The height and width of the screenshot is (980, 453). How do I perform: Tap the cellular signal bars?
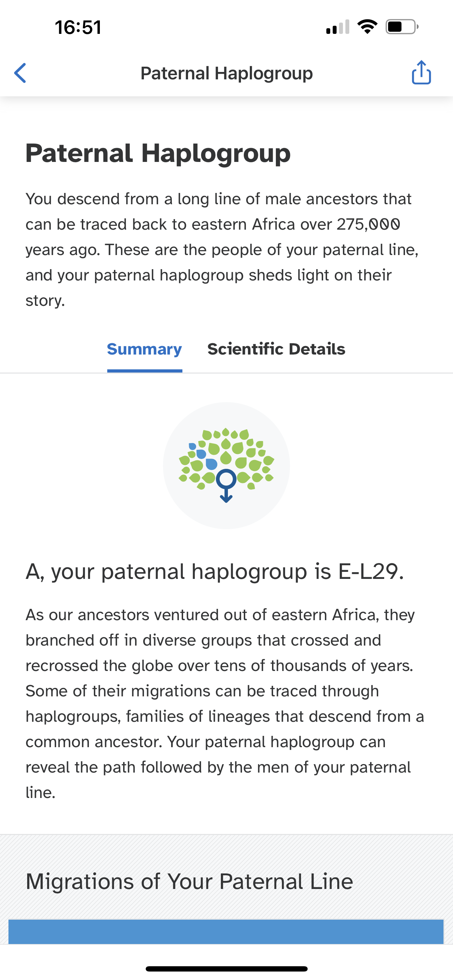[338, 27]
